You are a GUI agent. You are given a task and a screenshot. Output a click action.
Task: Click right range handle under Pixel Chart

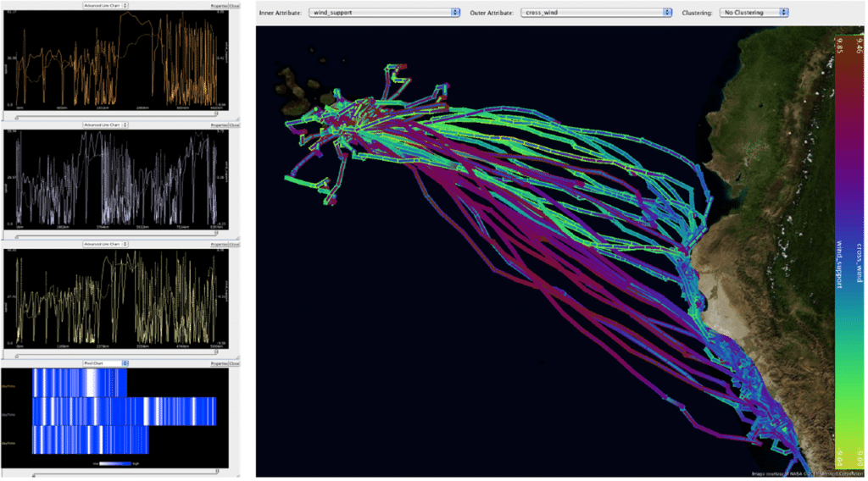[216, 471]
